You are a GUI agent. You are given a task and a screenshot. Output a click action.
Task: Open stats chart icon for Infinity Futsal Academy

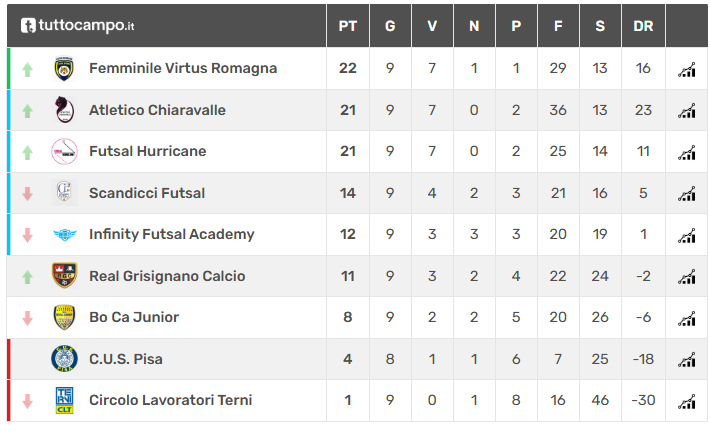[x=686, y=235]
